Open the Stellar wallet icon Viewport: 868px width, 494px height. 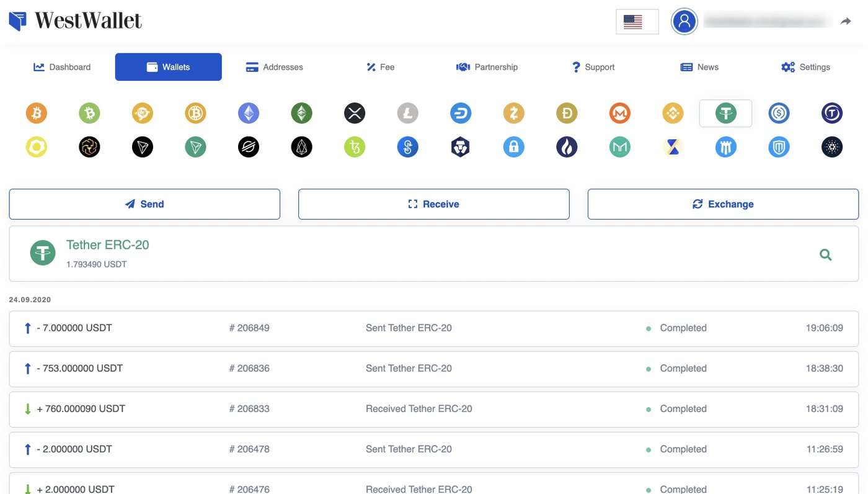[x=249, y=147]
